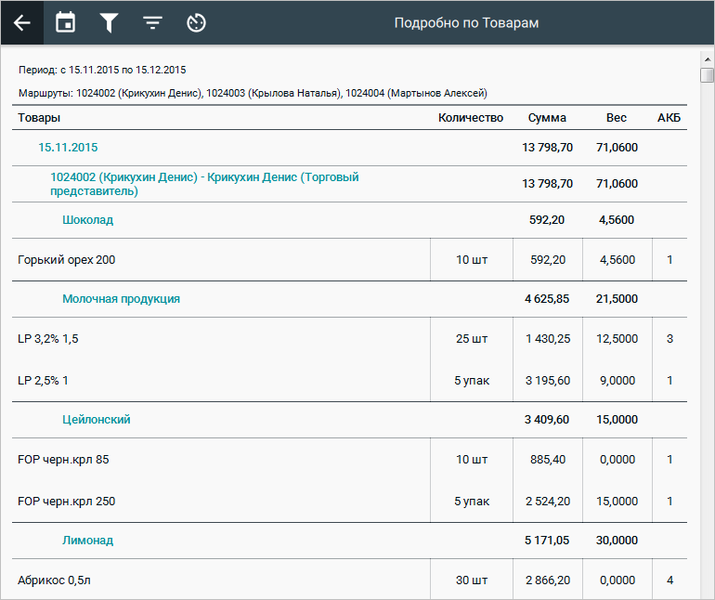Click the АКБ column header
This screenshot has width=715, height=600.
point(669,118)
